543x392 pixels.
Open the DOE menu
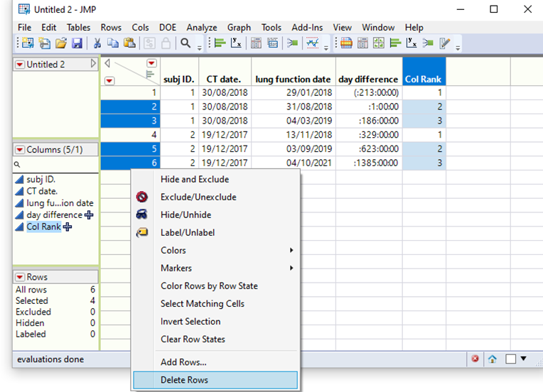pyautogui.click(x=168, y=27)
